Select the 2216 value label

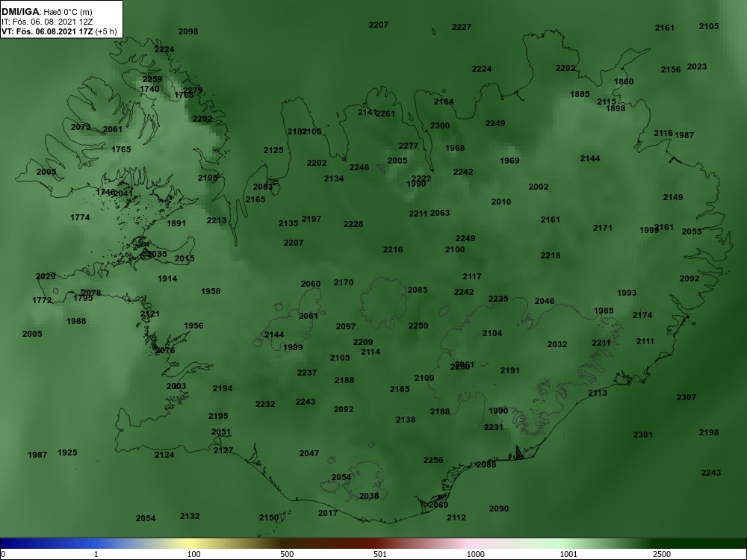pos(393,249)
